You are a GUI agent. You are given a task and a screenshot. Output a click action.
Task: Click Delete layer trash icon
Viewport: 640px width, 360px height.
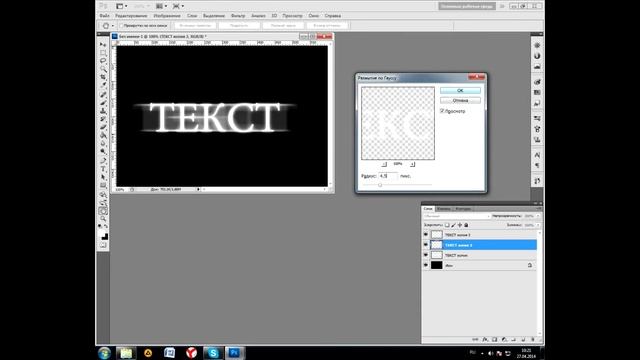(x=533, y=340)
